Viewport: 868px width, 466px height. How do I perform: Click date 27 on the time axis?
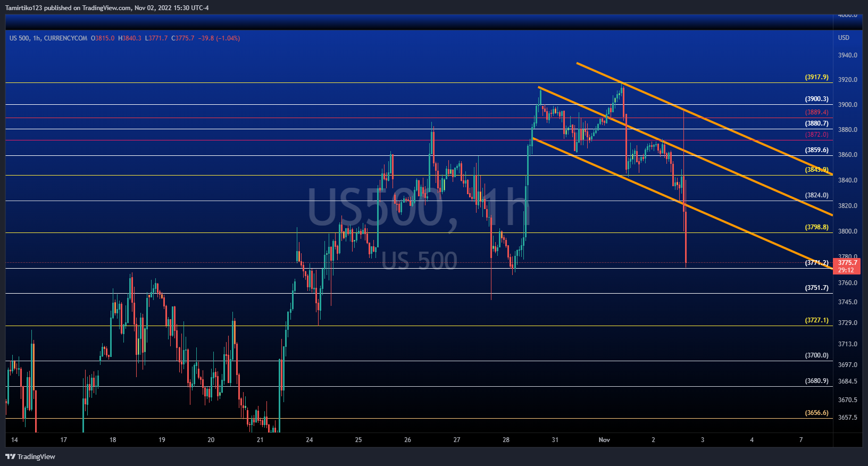pyautogui.click(x=457, y=440)
